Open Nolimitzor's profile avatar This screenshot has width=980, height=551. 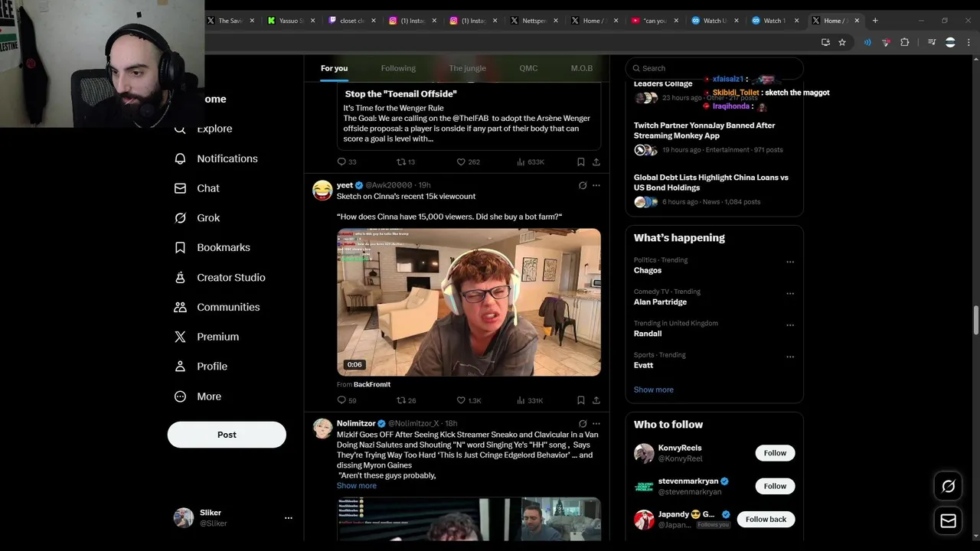[322, 429]
